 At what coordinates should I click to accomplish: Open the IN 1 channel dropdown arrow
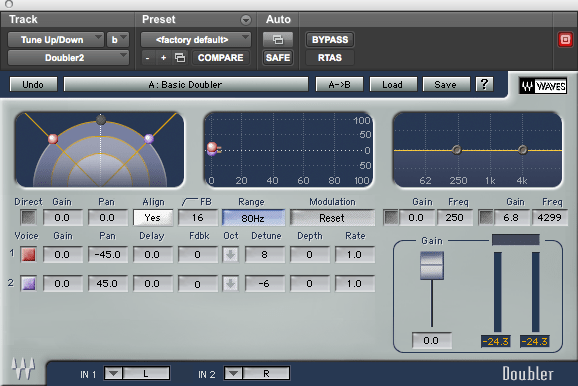pyautogui.click(x=113, y=373)
